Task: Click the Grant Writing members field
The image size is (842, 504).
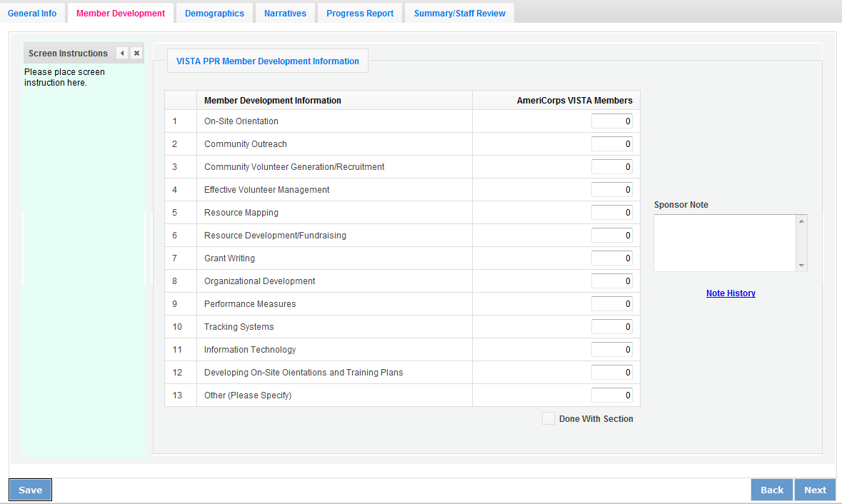Action: pyautogui.click(x=611, y=258)
